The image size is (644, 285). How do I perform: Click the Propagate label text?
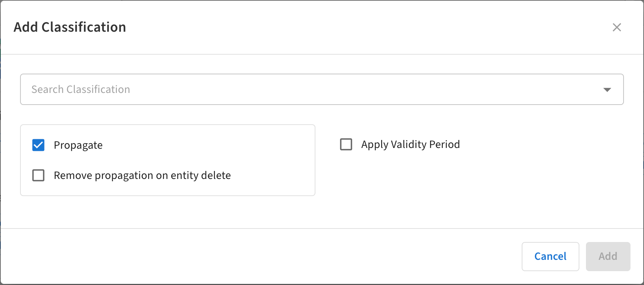(78, 145)
